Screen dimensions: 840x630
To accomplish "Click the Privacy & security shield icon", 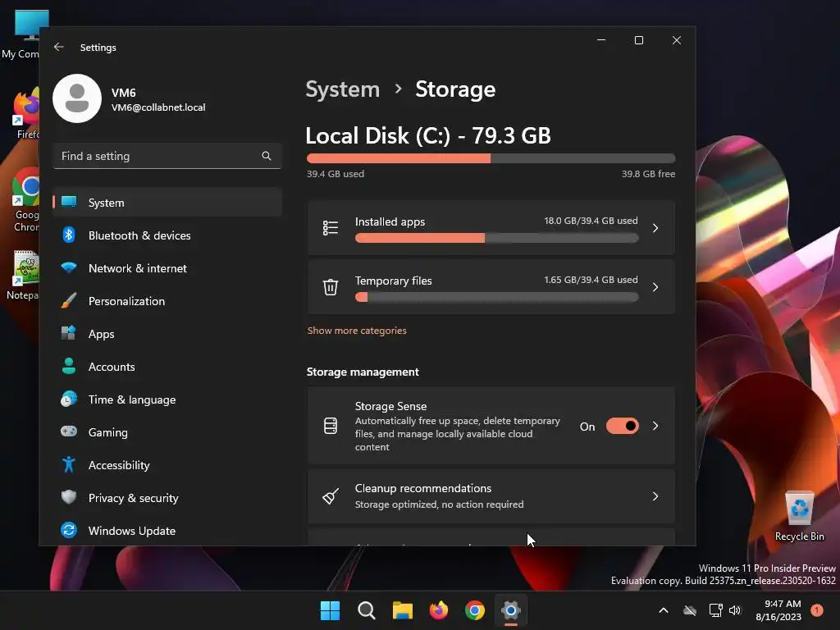I will [69, 498].
